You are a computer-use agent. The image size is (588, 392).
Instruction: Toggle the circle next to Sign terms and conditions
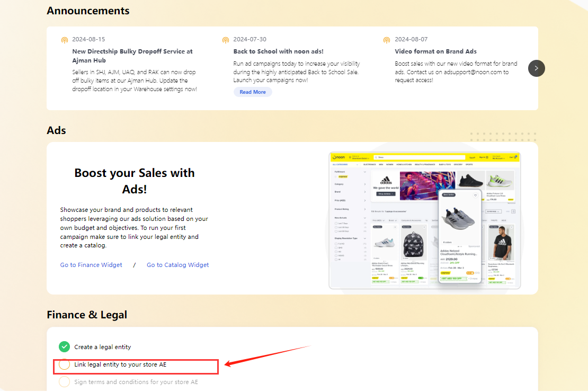(64, 382)
